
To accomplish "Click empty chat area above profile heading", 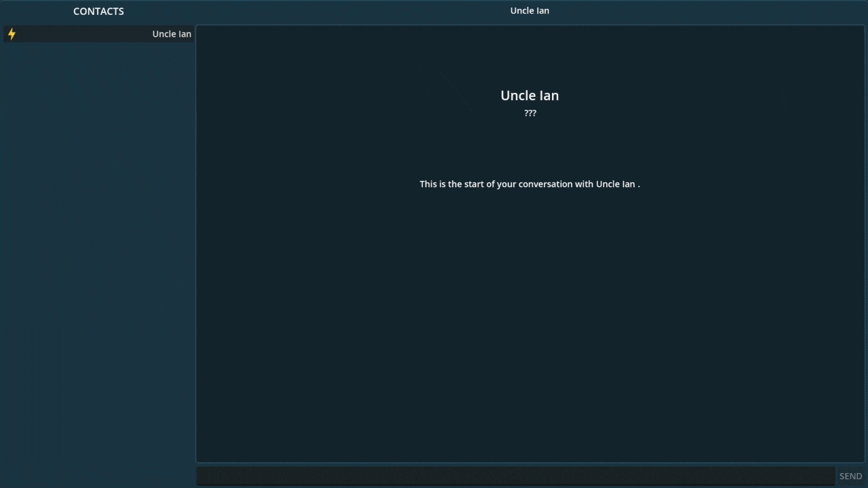I will click(529, 54).
